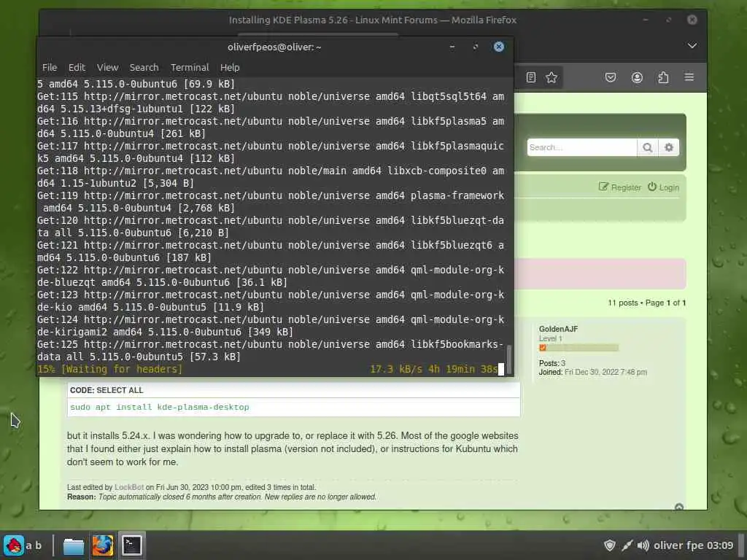Expand Firefox list all tabs chevron
Viewport: 747px width, 560px height.
[692, 46]
